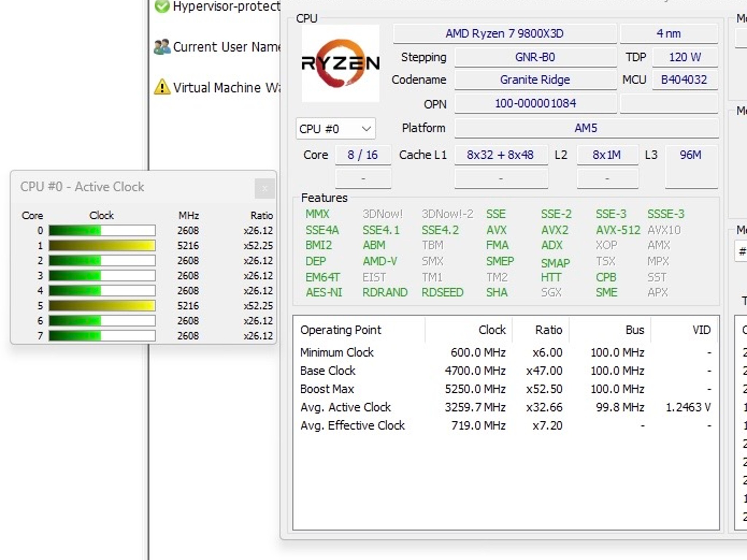
Task: Click the MMX feature label
Action: (317, 214)
